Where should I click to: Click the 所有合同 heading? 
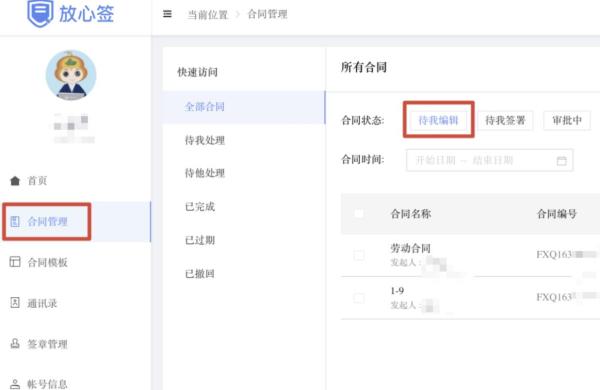[364, 67]
